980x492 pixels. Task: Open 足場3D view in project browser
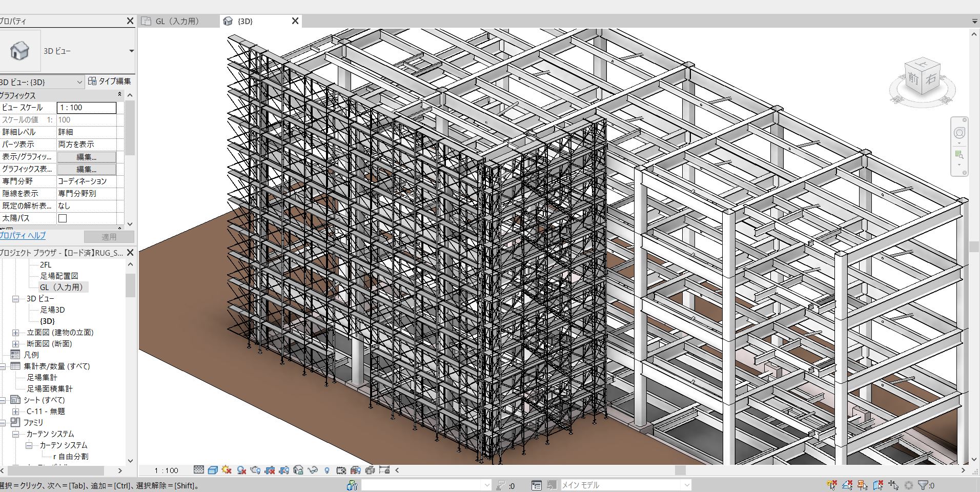tap(52, 310)
